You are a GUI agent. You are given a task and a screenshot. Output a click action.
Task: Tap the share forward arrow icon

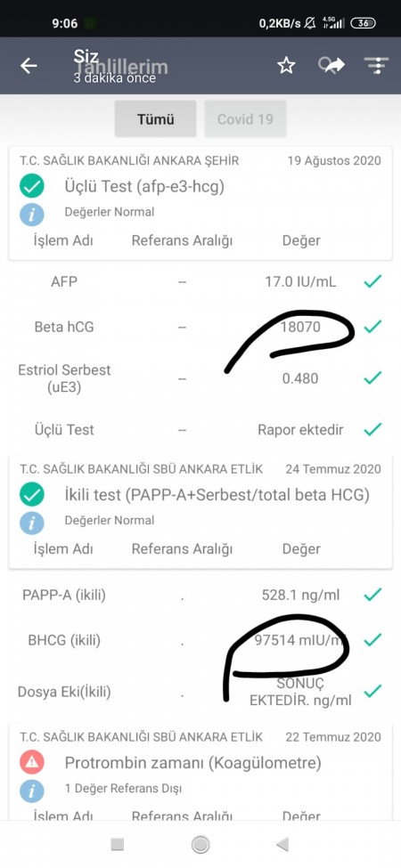click(331, 66)
